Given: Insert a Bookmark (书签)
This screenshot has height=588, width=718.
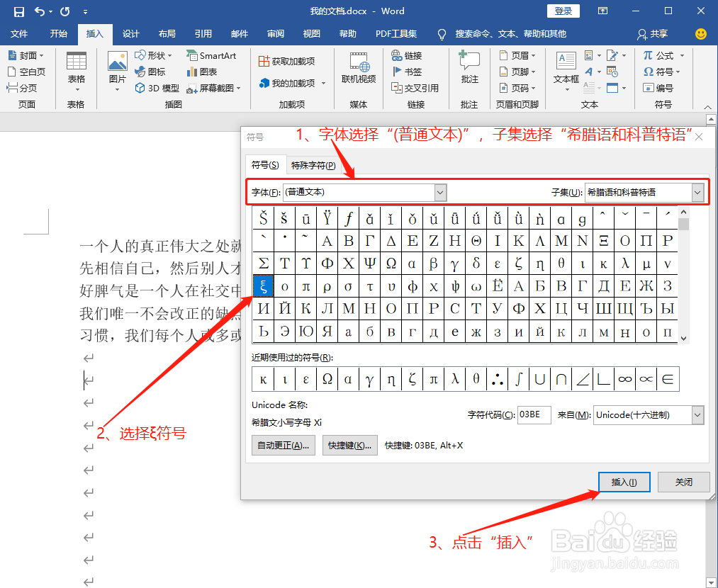Looking at the screenshot, I should pyautogui.click(x=407, y=72).
